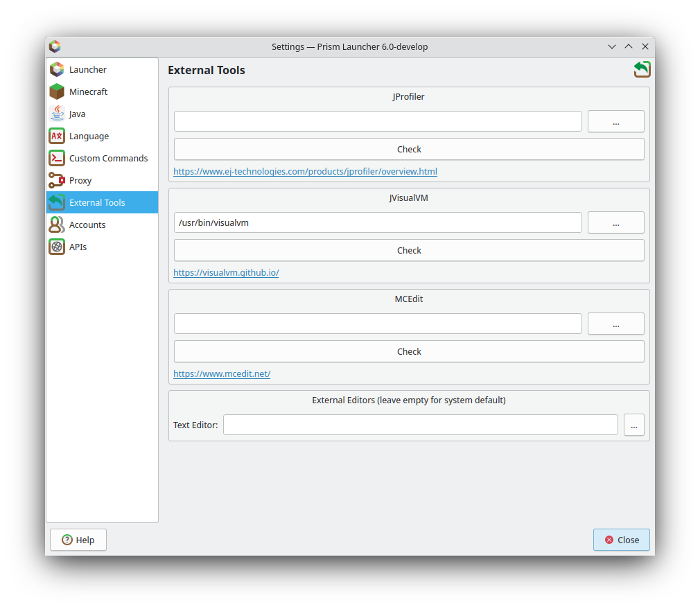Viewport: 700px width, 609px height.
Task: Click the Check button for MCEdit
Action: 409,351
